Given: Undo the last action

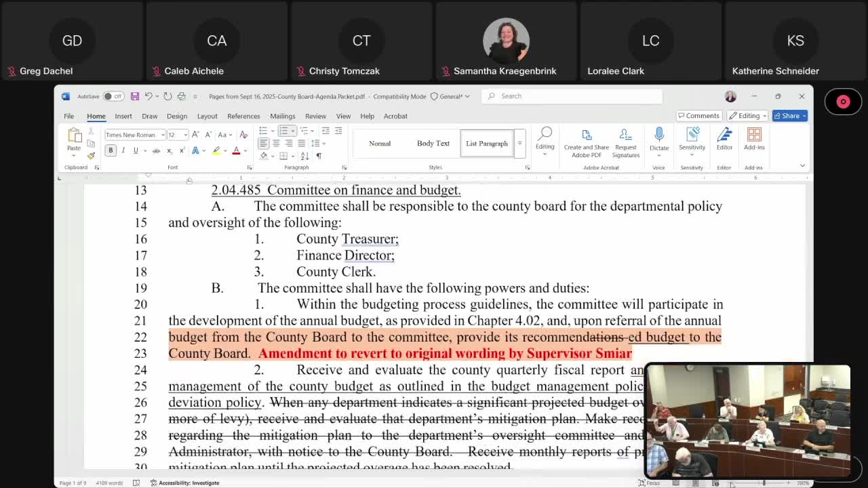Looking at the screenshot, I should point(148,96).
